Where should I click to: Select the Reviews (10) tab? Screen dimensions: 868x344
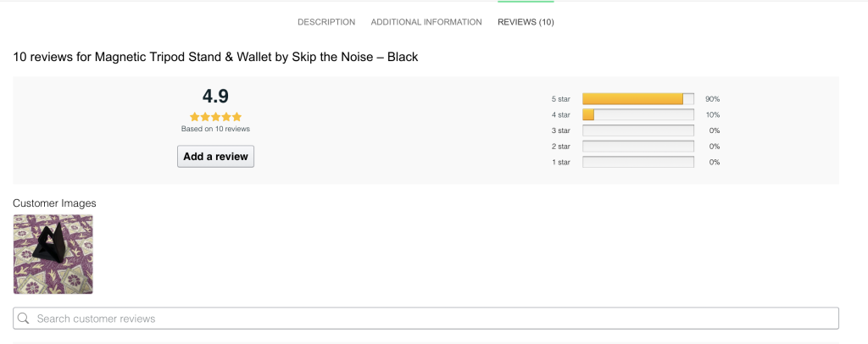click(526, 22)
